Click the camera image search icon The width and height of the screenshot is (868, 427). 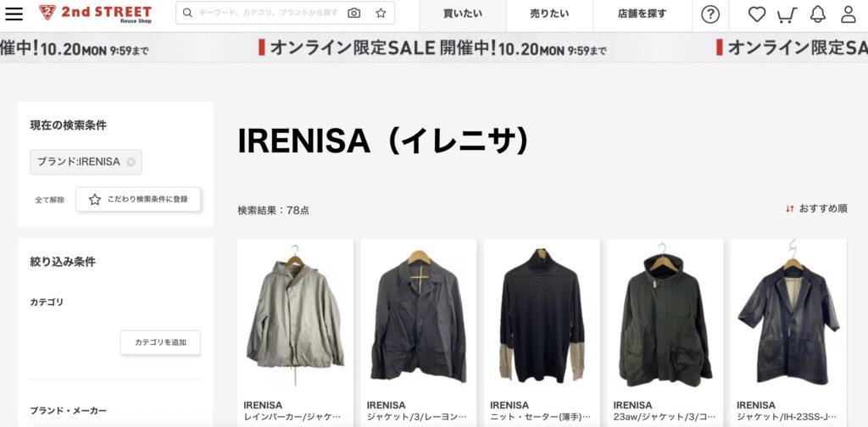[353, 13]
